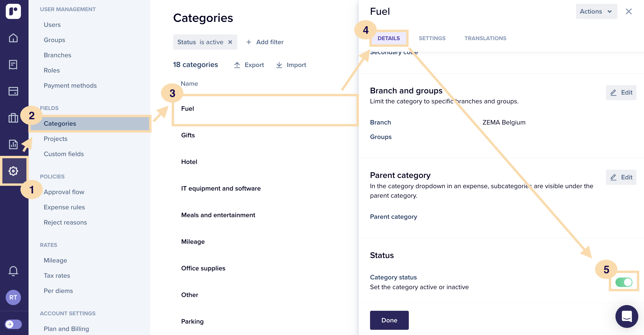Open the settings gear icon
The height and width of the screenshot is (335, 644).
(x=13, y=171)
